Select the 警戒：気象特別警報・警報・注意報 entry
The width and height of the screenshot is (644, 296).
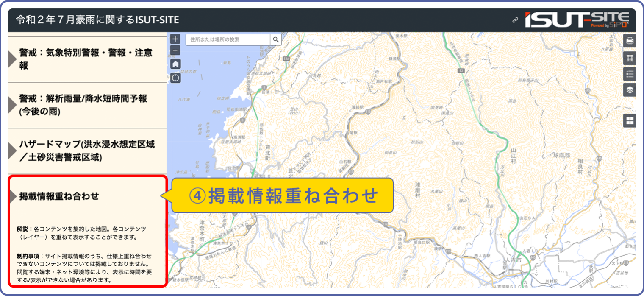[x=87, y=59]
